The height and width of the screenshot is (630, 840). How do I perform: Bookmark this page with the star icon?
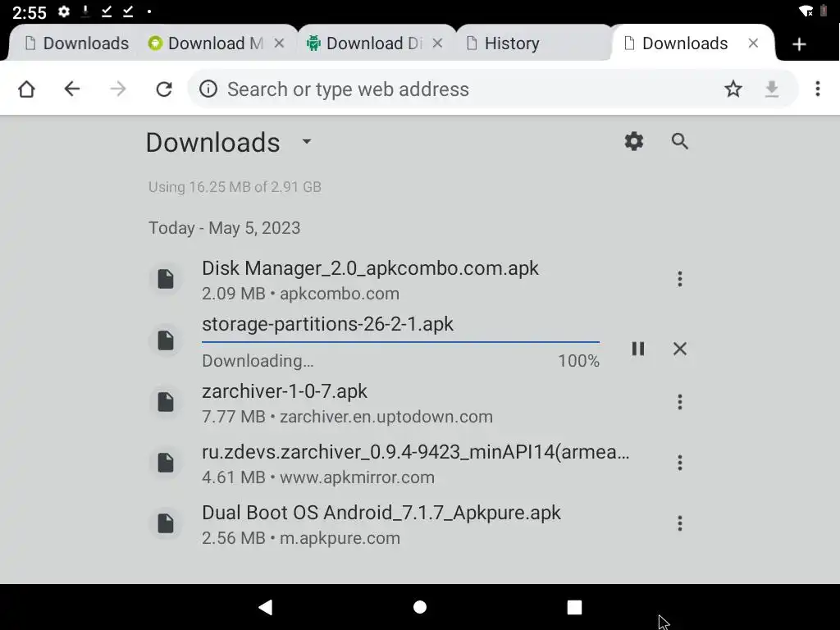(733, 89)
